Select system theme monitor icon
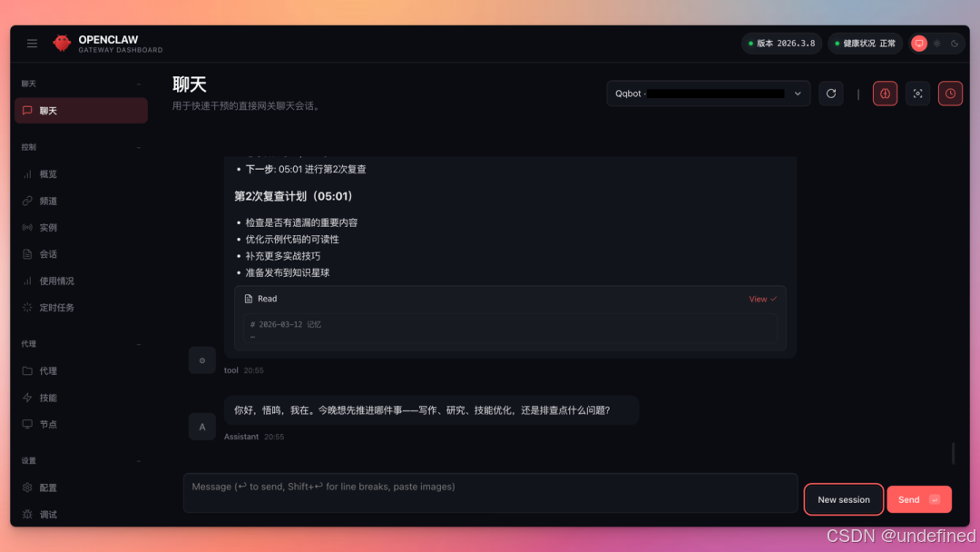 tap(918, 44)
